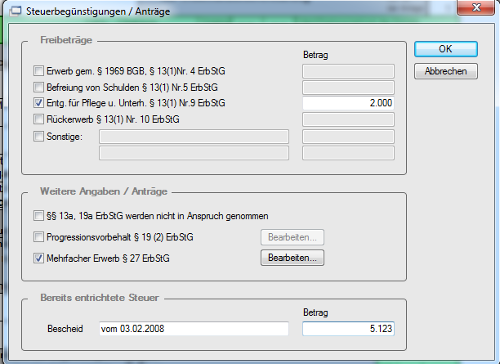Tick the Erwerb gem. § 1969 BGB checkbox
The width and height of the screenshot is (500, 364).
(x=38, y=71)
